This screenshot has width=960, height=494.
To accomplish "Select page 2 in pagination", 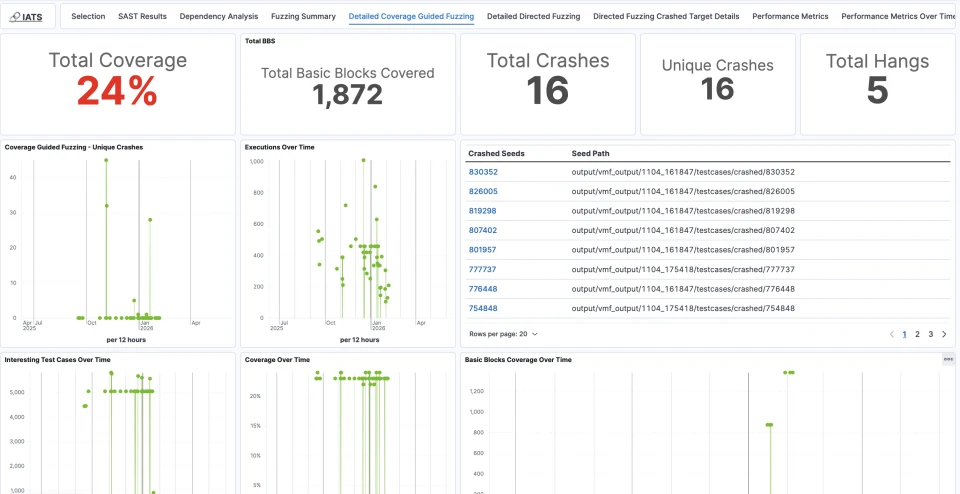I will (x=917, y=334).
